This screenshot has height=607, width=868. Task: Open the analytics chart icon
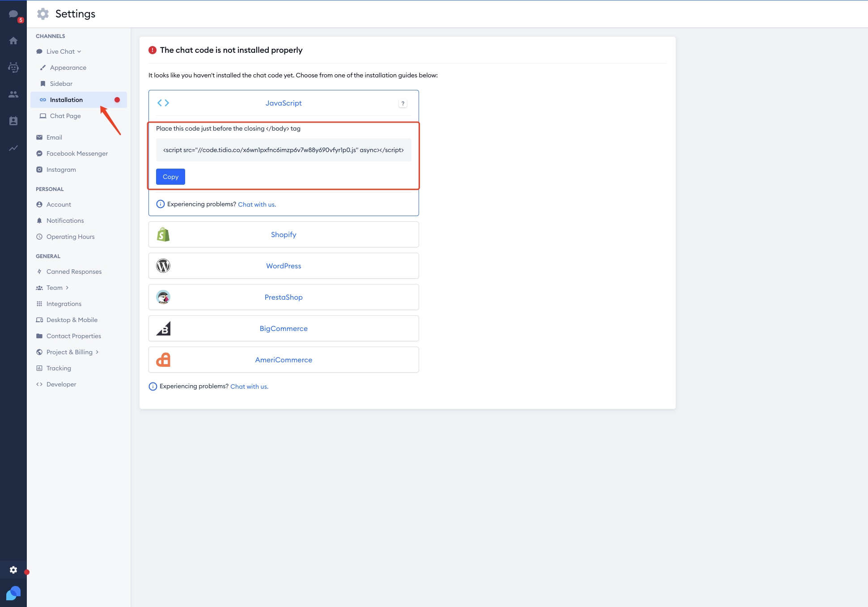tap(13, 148)
